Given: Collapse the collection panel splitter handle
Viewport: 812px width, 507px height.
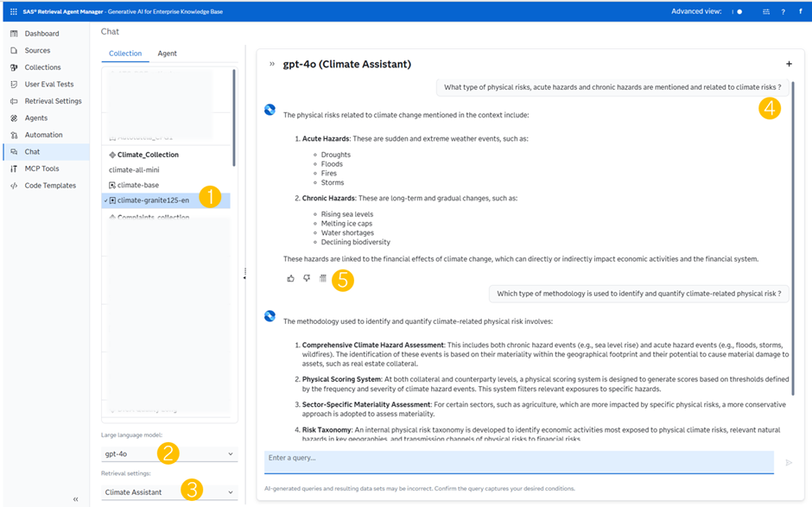Looking at the screenshot, I should coord(244,274).
